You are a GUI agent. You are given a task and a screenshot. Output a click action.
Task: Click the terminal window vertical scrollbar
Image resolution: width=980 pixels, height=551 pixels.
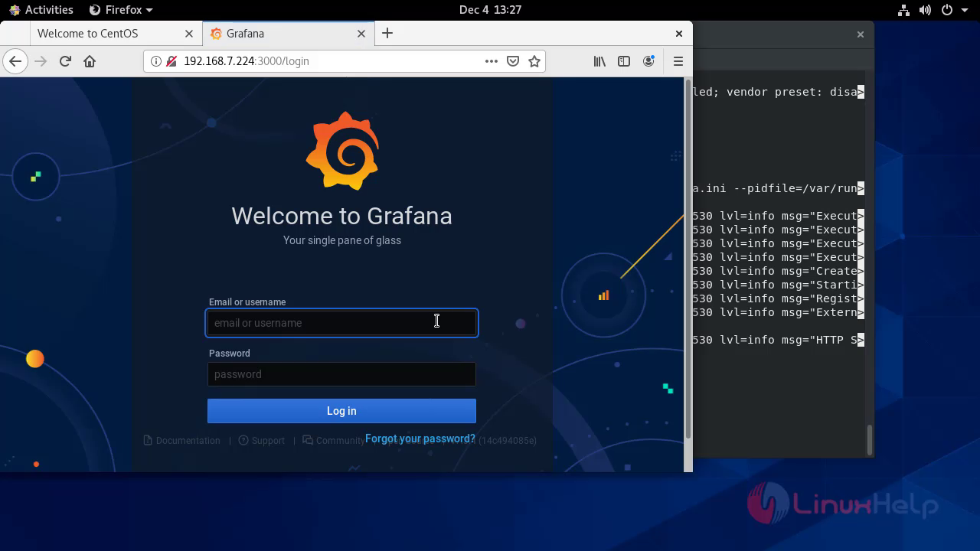tap(870, 439)
